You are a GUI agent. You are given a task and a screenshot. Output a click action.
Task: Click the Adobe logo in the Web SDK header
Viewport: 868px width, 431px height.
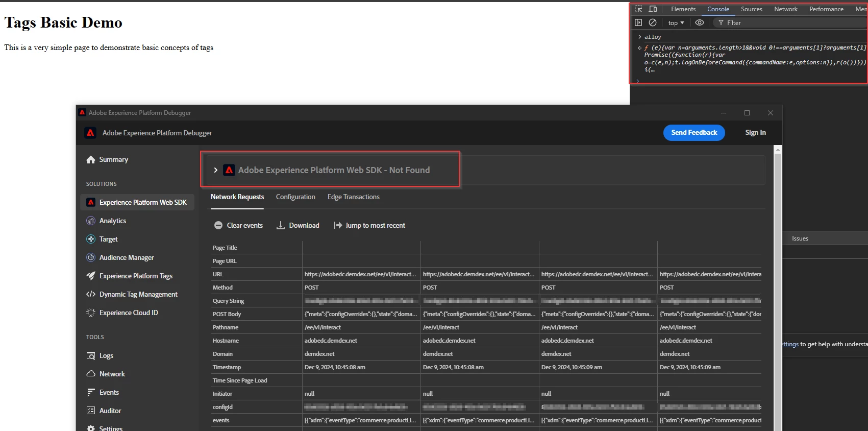229,170
